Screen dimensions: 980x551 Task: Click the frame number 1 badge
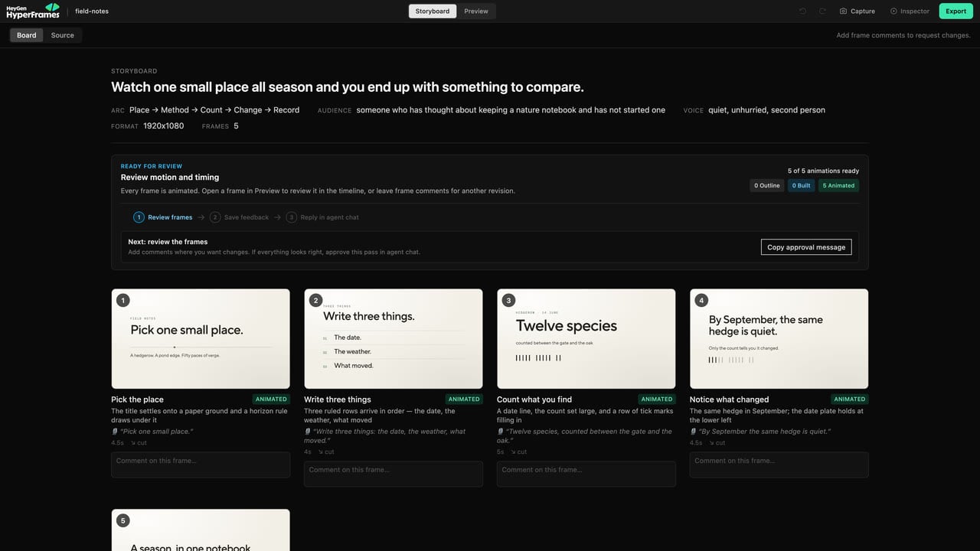point(123,300)
